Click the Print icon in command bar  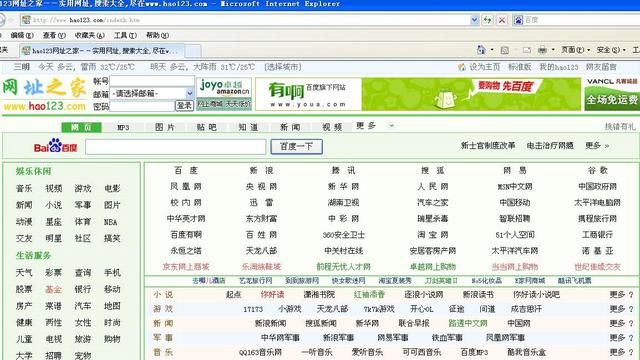pyautogui.click(x=542, y=50)
